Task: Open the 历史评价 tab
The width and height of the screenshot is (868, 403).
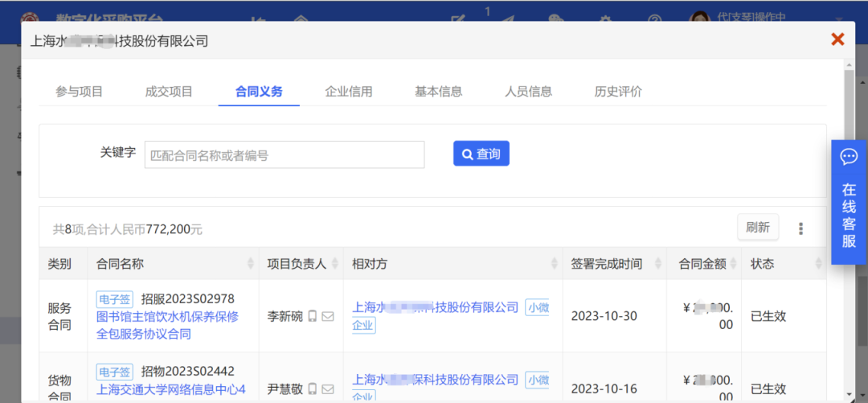Action: (x=618, y=92)
